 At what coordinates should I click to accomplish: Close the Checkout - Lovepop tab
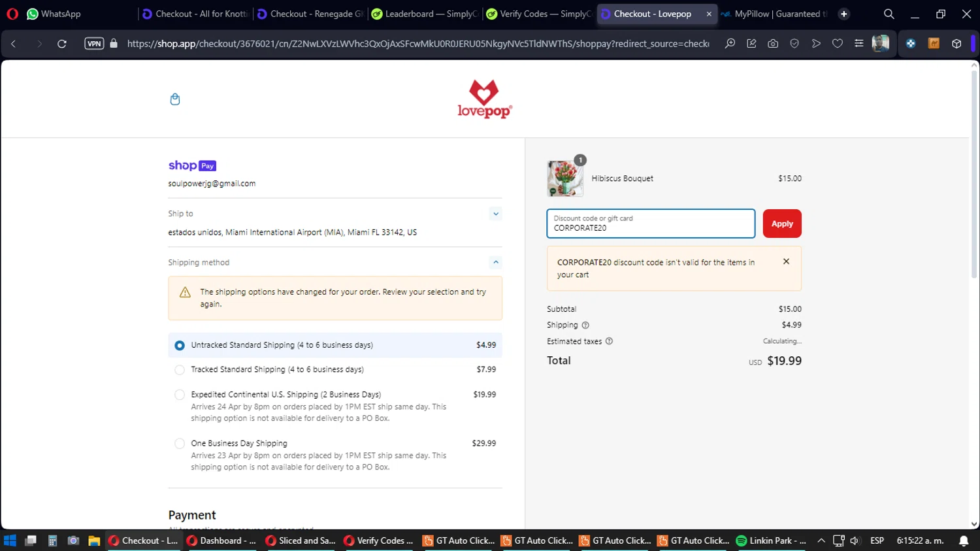pos(709,14)
